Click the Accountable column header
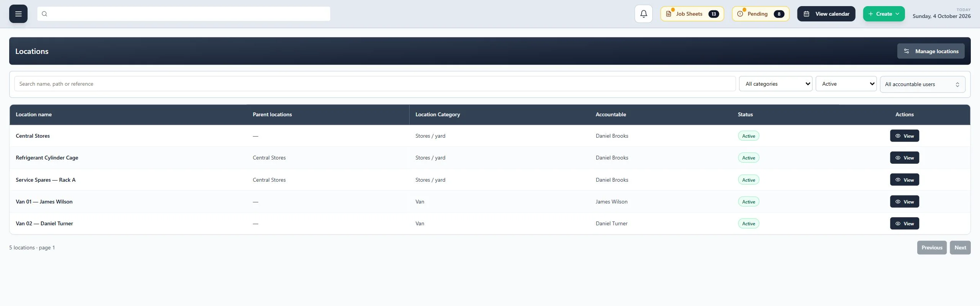 611,114
